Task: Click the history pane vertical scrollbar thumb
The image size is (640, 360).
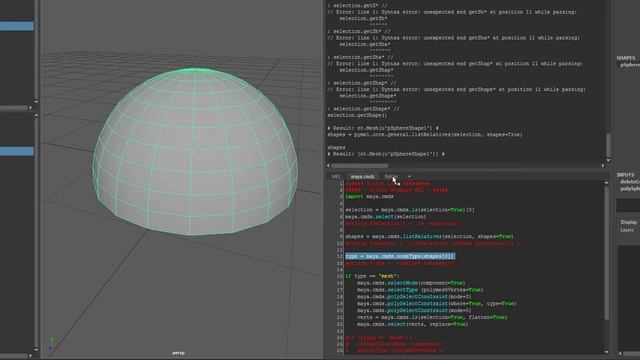Action: coord(608,145)
